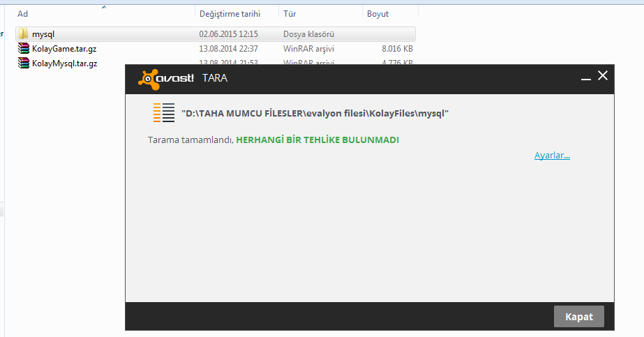Image resolution: width=644 pixels, height=337 pixels.
Task: Click the HERHANGİ BİR TEHLİKE BULUNMADI result text
Action: (x=317, y=140)
